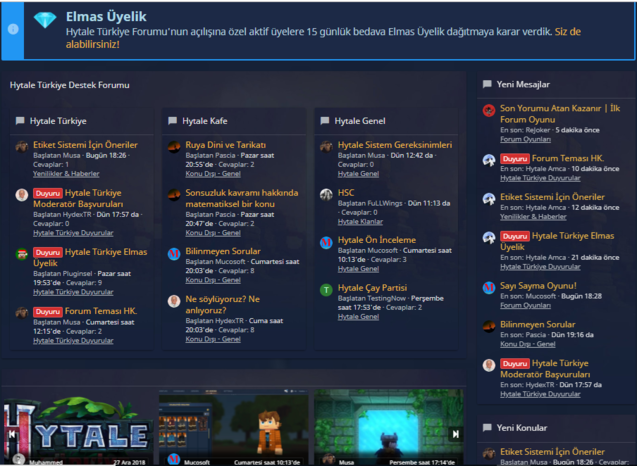Viewport: 637px width, 466px height.
Task: Open the Yeni Mesajlar heading link
Action: pyautogui.click(x=523, y=85)
